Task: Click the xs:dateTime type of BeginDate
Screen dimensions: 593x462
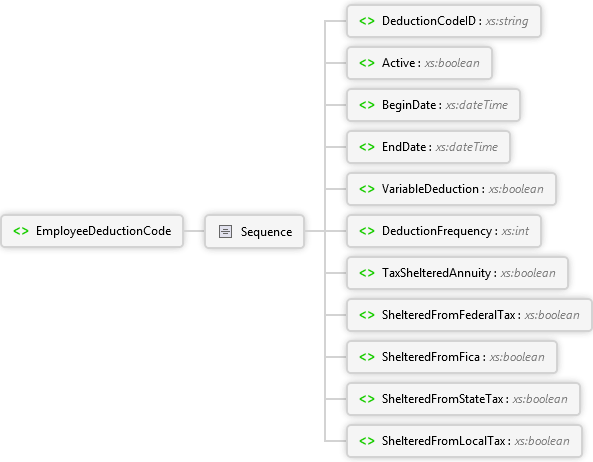Action: tap(477, 105)
